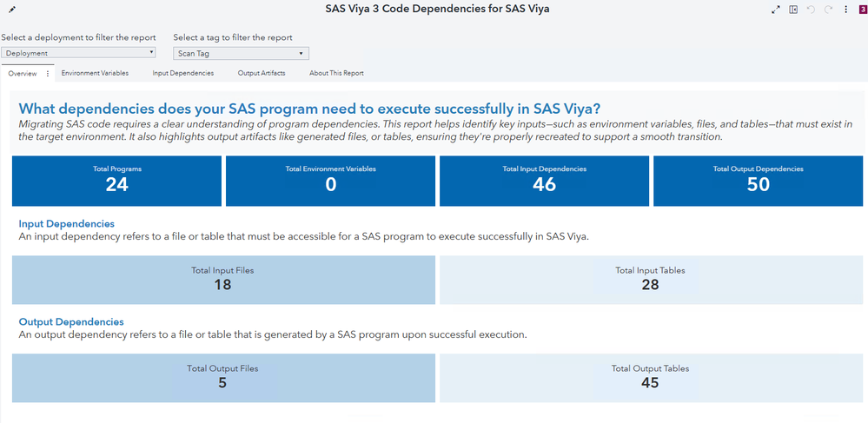This screenshot has height=423, width=868.
Task: Open the report overflow menu dots
Action: point(845,10)
